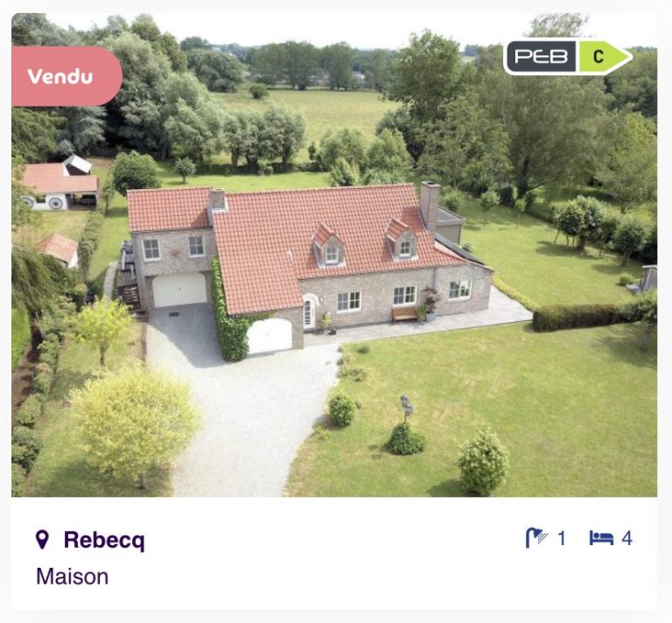Click the Maison property type text
672x623 pixels.
pos(73,577)
